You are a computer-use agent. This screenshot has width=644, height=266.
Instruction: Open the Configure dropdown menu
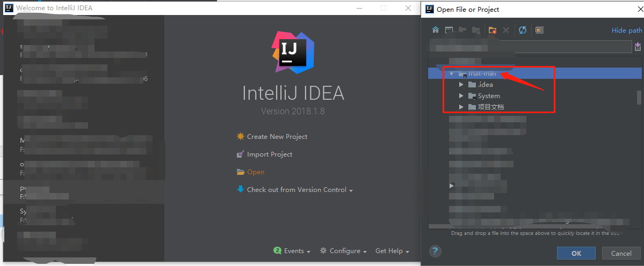(343, 251)
